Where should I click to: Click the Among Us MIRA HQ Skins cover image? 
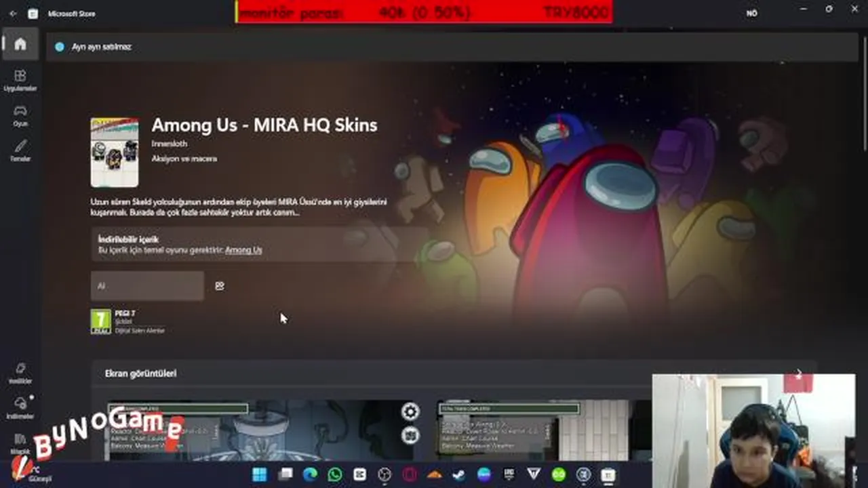115,152
